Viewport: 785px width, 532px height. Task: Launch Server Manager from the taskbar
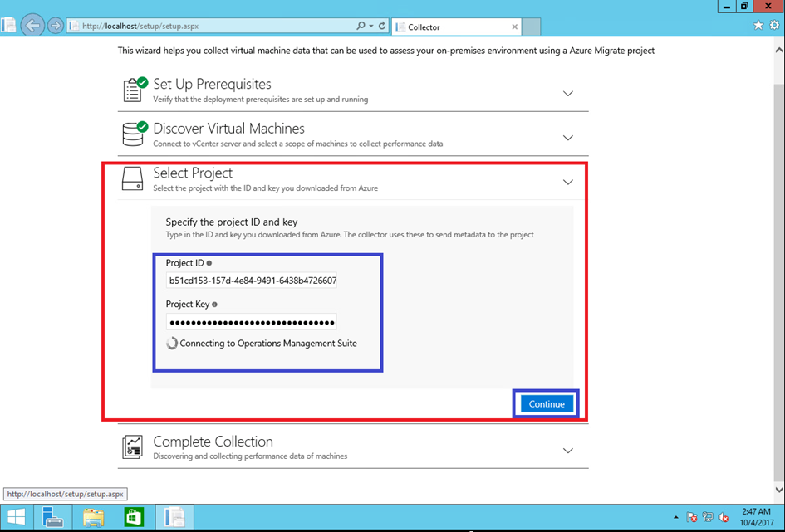coord(52,516)
